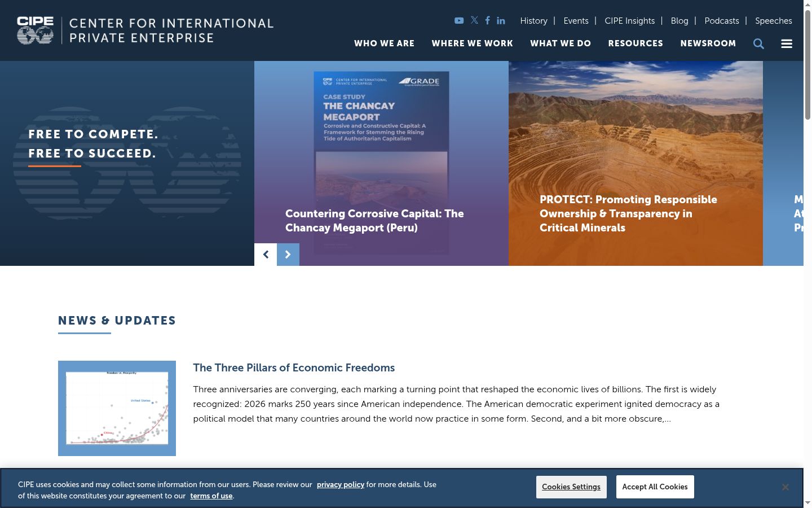The height and width of the screenshot is (508, 812).
Task: Open CIPE Facebook page icon
Action: click(487, 20)
